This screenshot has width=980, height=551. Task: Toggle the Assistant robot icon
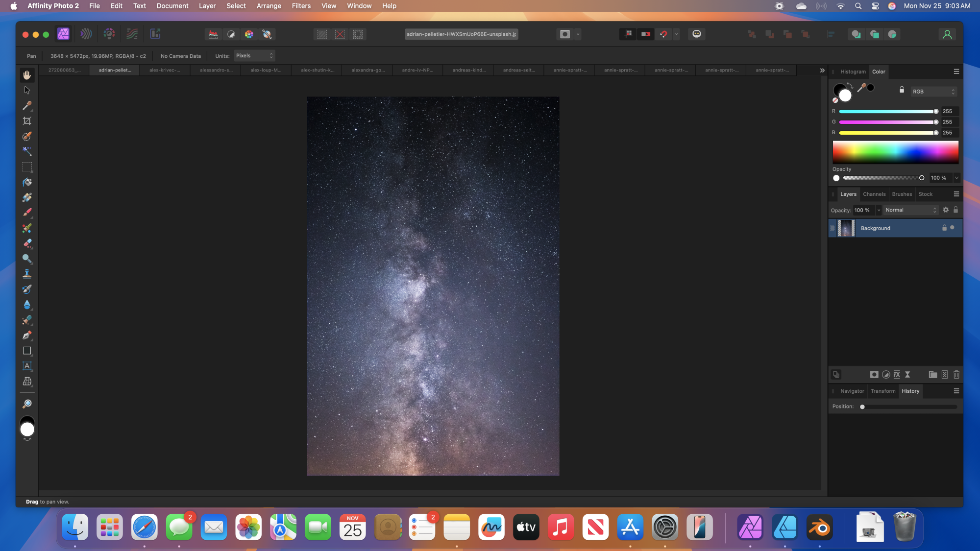pos(696,34)
